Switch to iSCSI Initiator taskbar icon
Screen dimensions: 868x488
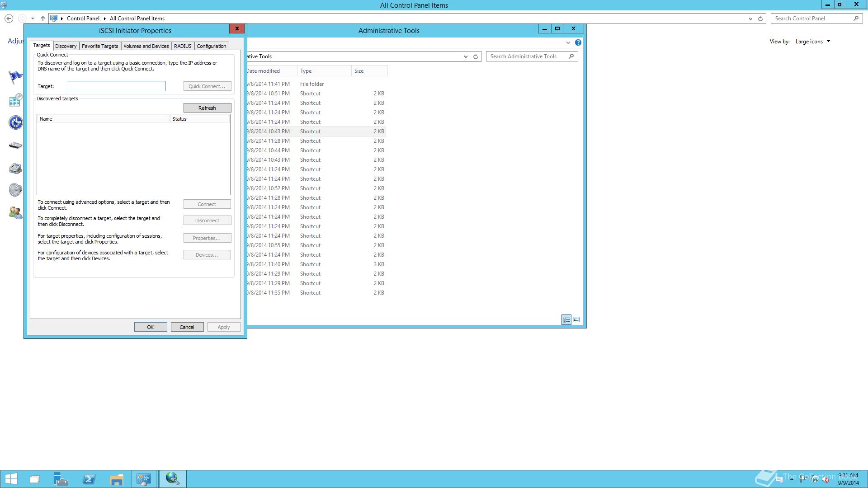[173, 479]
